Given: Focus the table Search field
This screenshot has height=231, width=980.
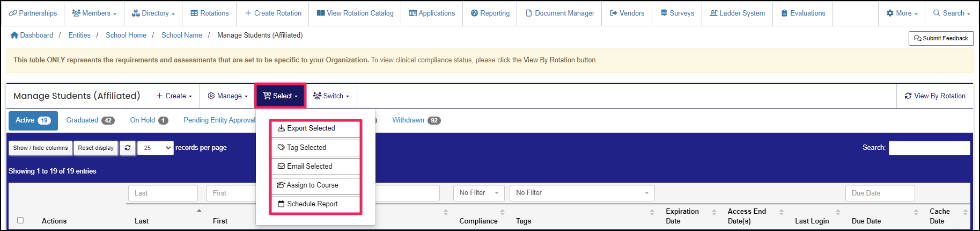Looking at the screenshot, I should coord(929,148).
